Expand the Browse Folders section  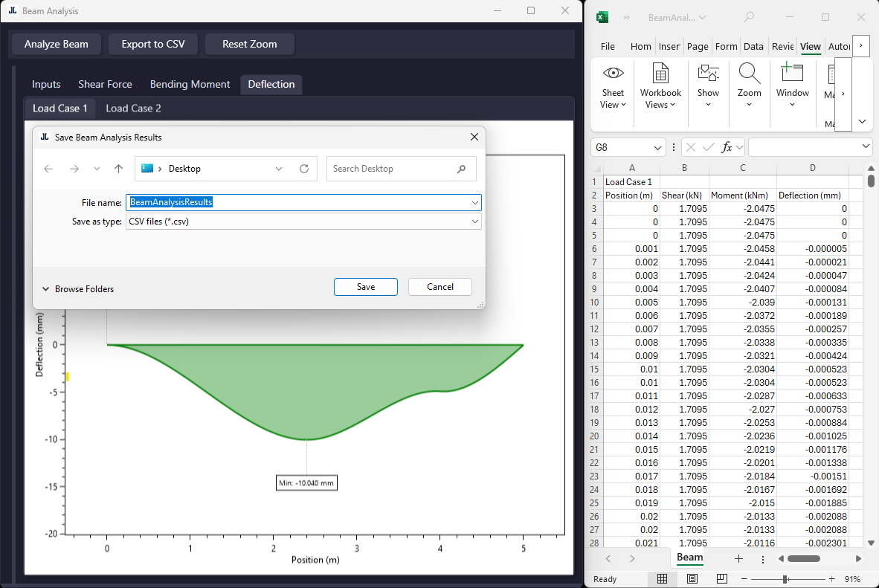tap(77, 289)
